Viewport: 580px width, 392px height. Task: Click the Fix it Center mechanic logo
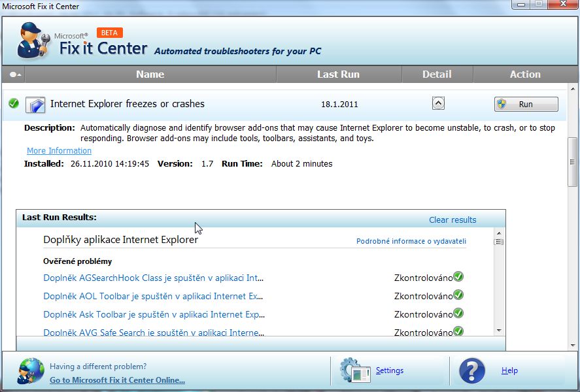tap(33, 41)
